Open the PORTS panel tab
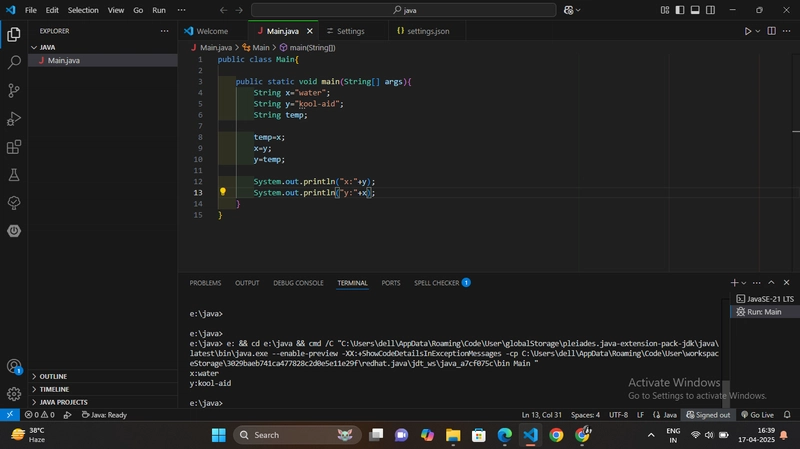 pyautogui.click(x=391, y=283)
